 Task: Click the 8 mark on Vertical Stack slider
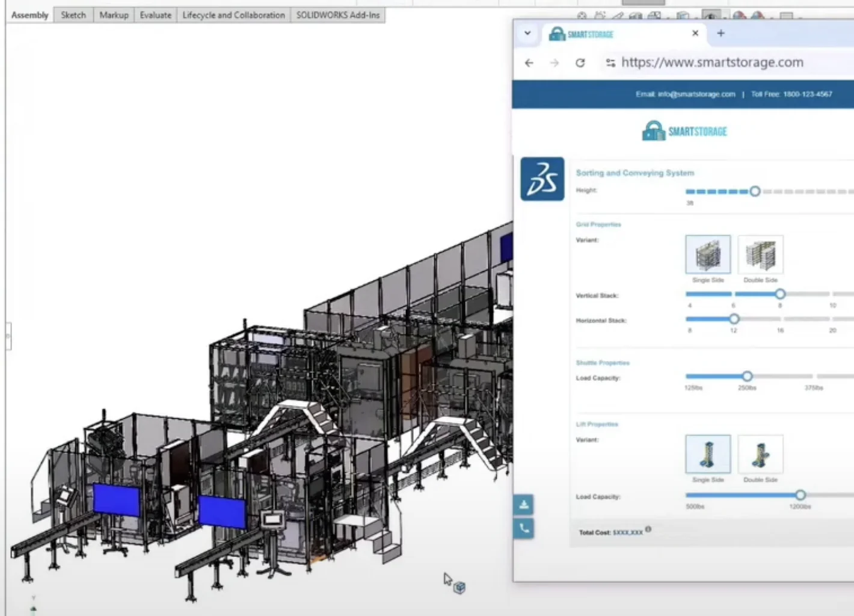tap(780, 306)
